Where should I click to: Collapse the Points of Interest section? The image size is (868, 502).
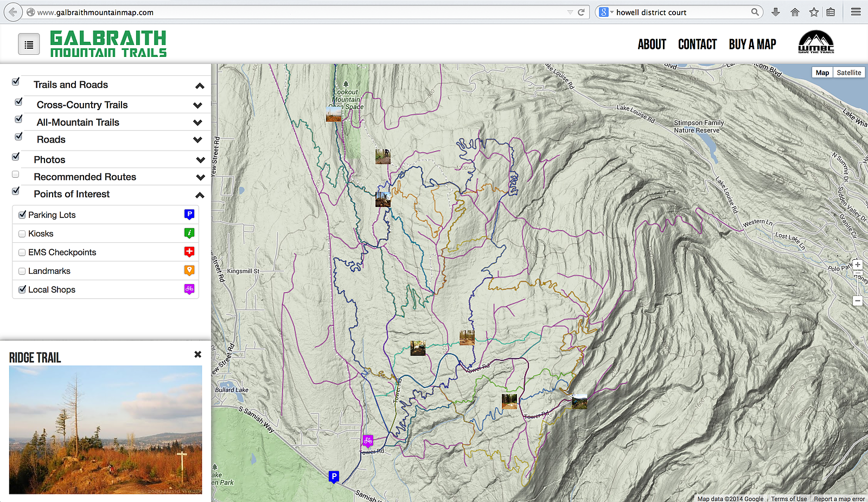[x=200, y=195]
